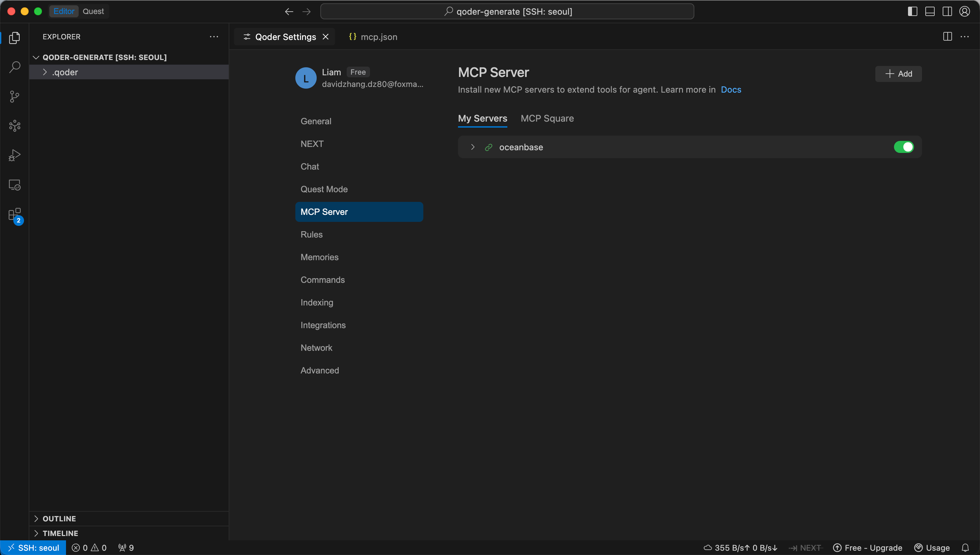Select MCP Server settings section

tap(359, 212)
